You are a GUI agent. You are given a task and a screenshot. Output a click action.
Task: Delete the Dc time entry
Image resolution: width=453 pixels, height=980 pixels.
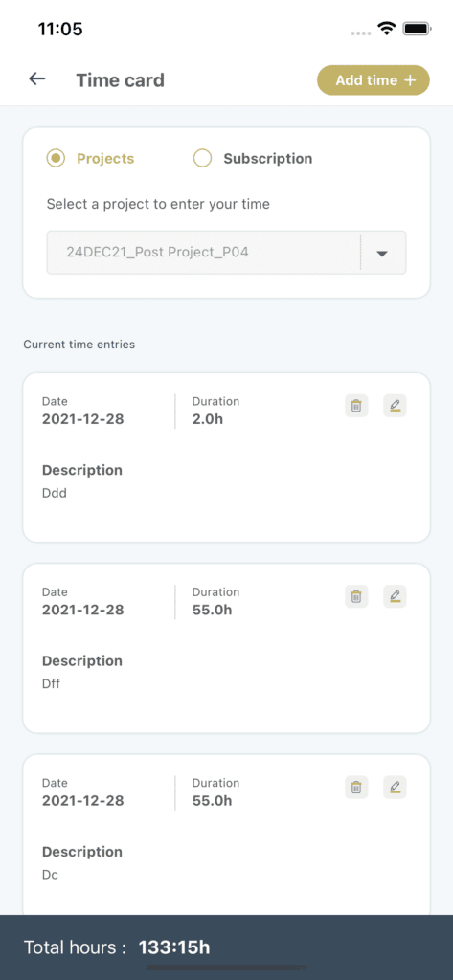click(x=356, y=787)
